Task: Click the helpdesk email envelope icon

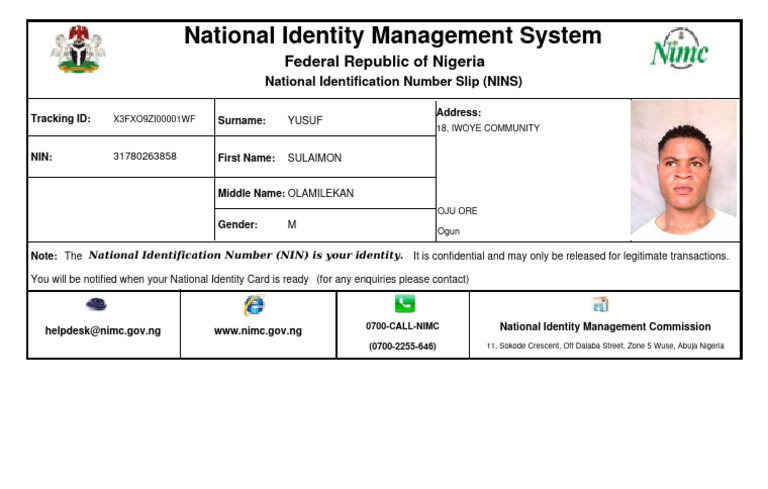Action: pos(96,304)
